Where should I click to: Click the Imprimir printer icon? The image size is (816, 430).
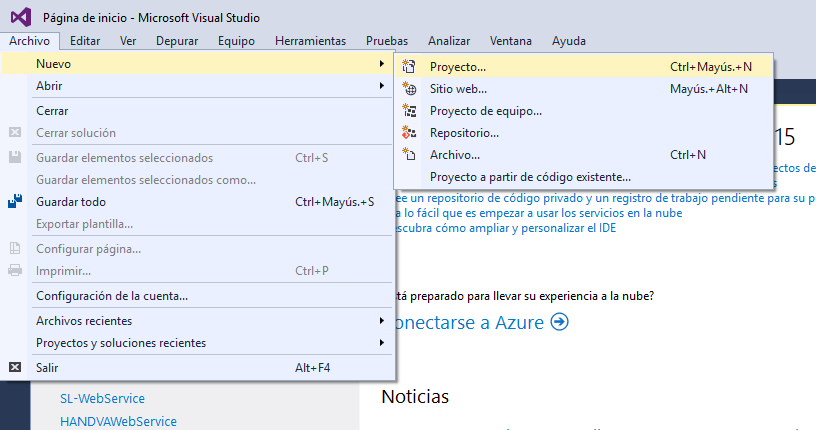click(x=15, y=271)
